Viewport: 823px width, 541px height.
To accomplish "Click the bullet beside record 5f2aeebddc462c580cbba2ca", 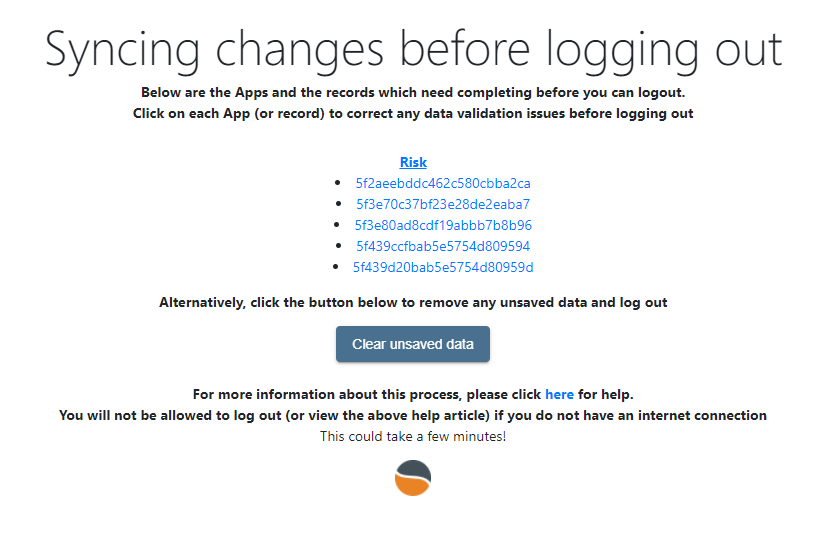I will click(337, 183).
